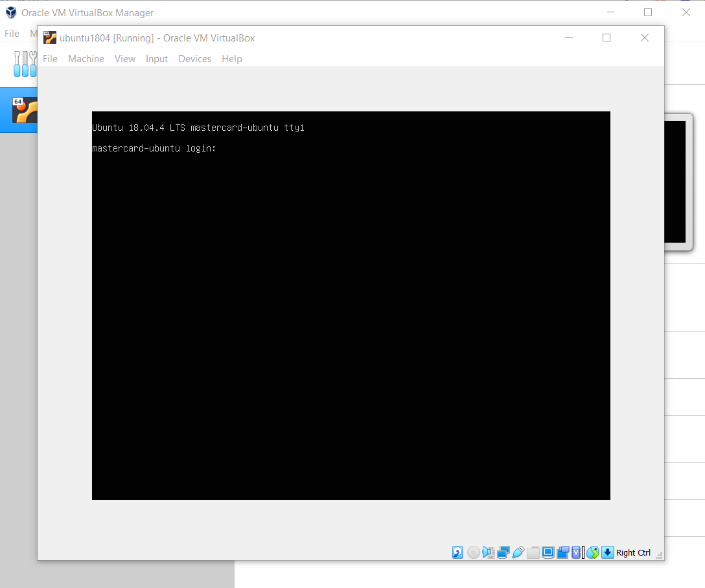Open the USB devices status icon

[518, 552]
